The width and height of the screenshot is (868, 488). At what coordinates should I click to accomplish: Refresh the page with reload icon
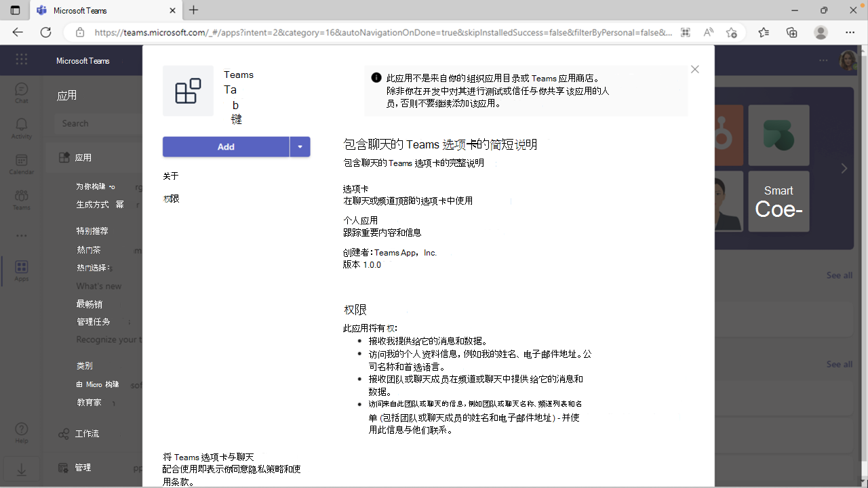[46, 33]
